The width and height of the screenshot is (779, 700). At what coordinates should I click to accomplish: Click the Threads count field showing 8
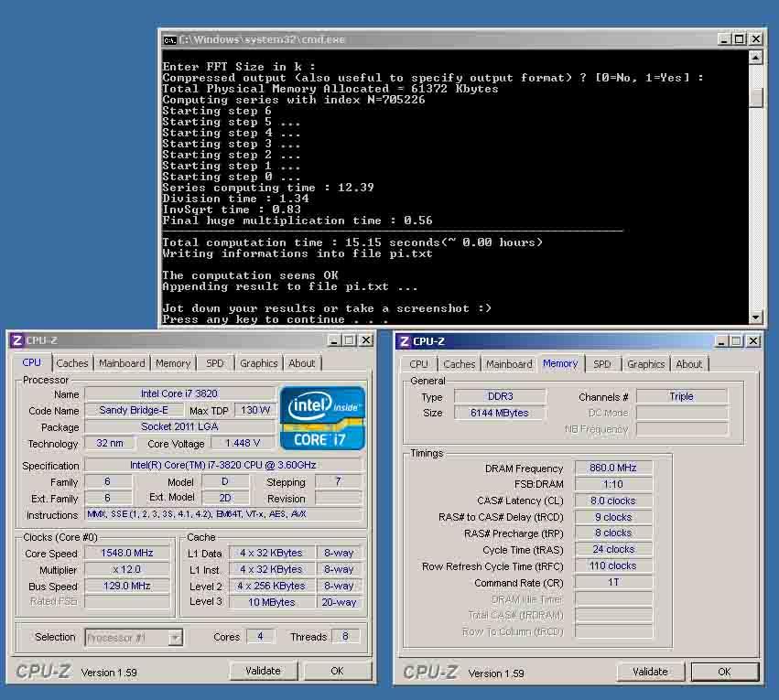coord(345,637)
